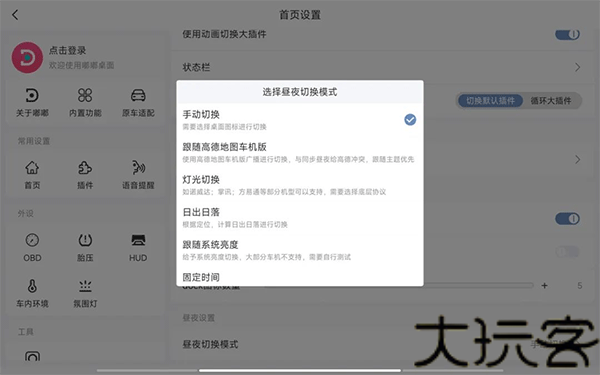Choose 手动切换 mode option

(300, 120)
